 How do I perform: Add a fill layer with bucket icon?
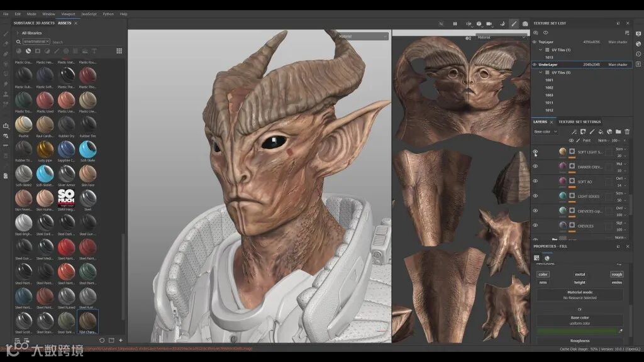pyautogui.click(x=601, y=132)
